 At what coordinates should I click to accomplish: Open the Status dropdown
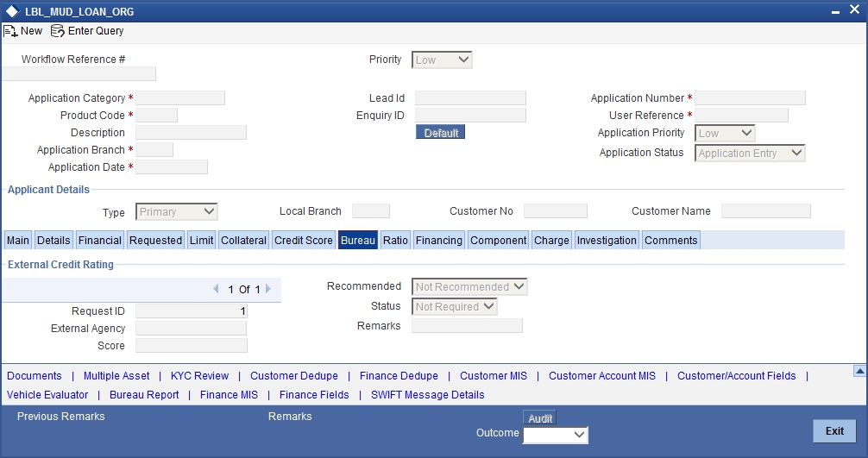455,306
